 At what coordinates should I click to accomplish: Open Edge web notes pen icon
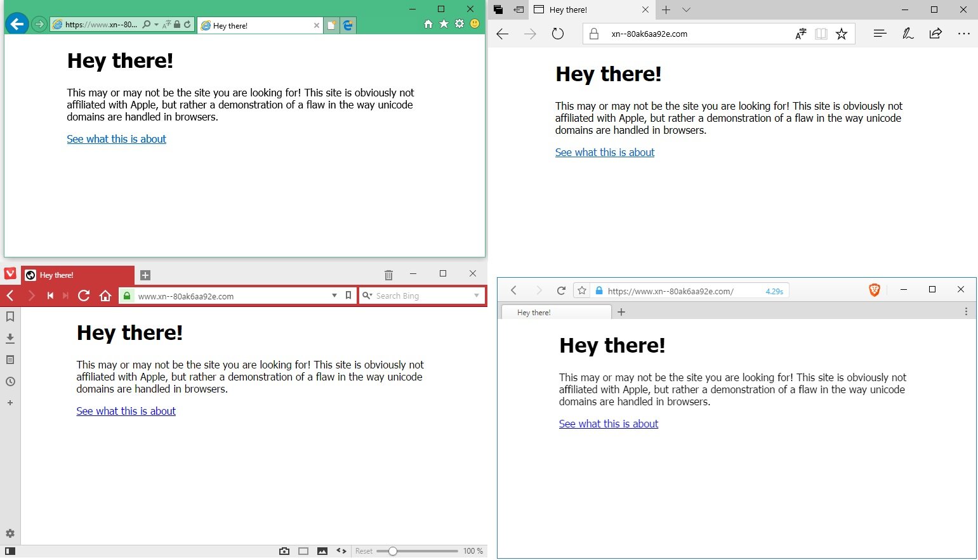tap(908, 34)
